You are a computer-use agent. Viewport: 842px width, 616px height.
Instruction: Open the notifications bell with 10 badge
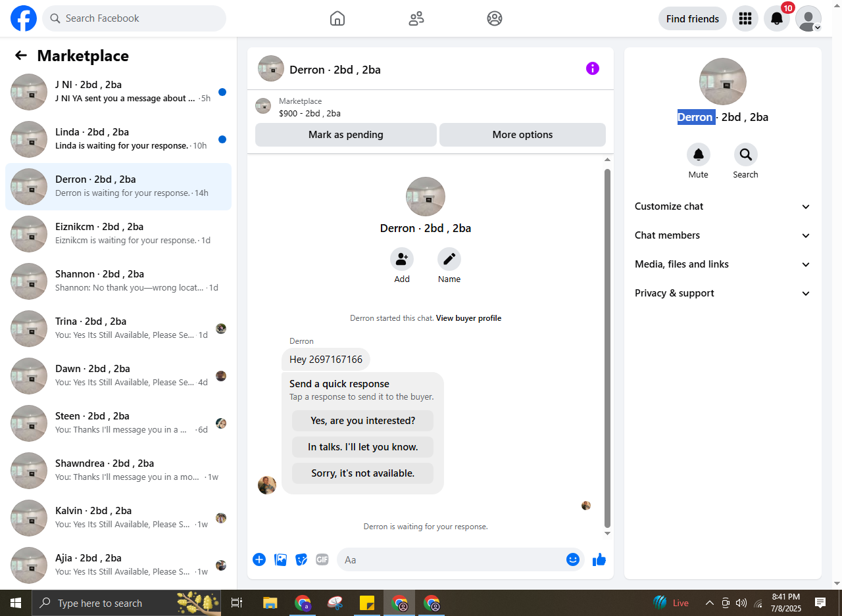click(x=777, y=18)
